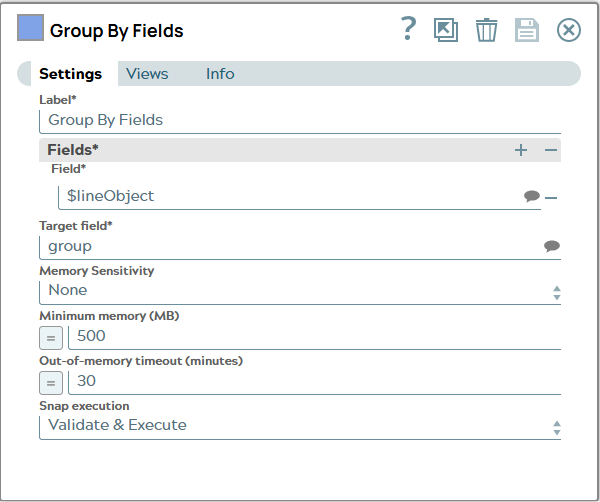Open the Snap execution dropdown
Image resolution: width=600 pixels, height=502 pixels.
300,427
